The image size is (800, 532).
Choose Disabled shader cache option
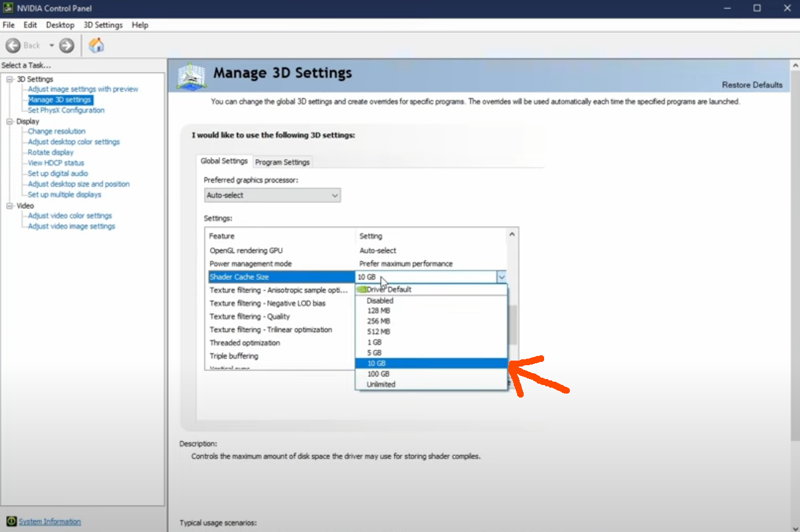(431, 301)
